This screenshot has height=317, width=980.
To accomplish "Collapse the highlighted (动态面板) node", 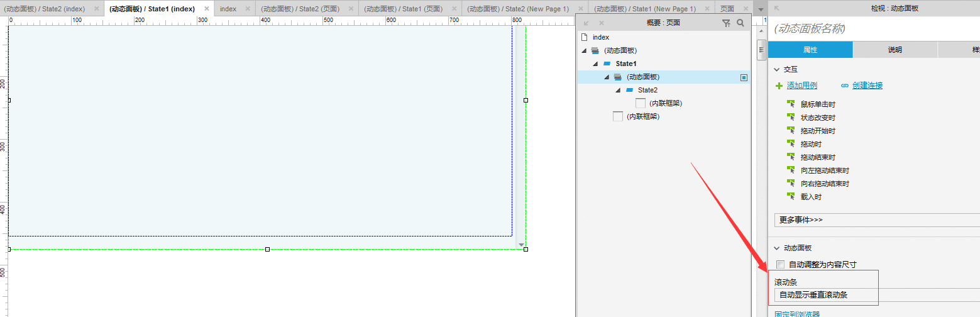I will (x=606, y=77).
